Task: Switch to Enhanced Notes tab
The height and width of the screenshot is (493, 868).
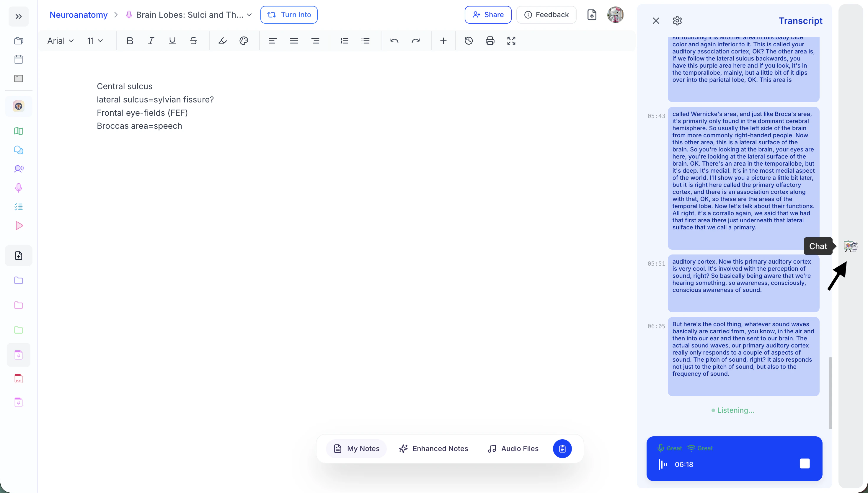Action: click(x=433, y=449)
